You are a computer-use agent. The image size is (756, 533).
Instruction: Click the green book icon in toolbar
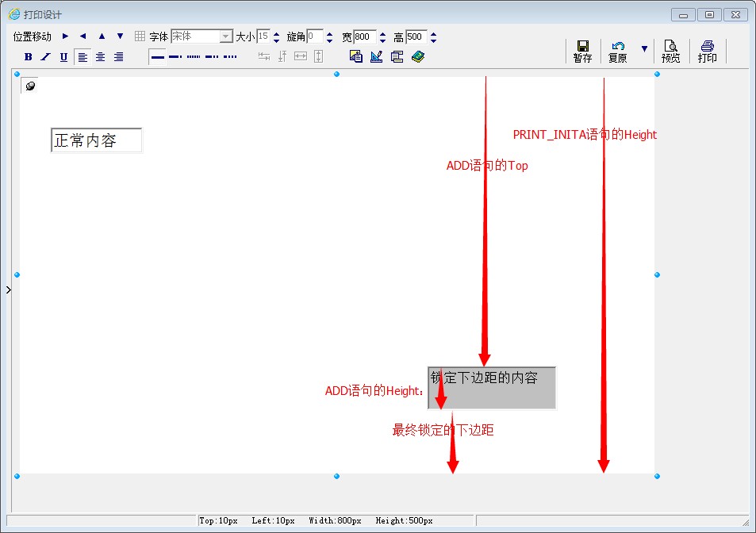click(x=418, y=56)
